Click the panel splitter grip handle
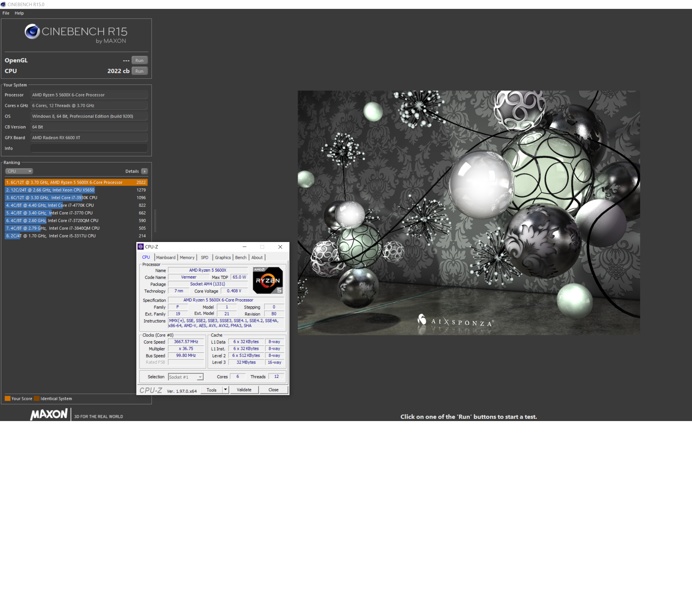Viewport: 692px width, 616px height. (x=155, y=221)
